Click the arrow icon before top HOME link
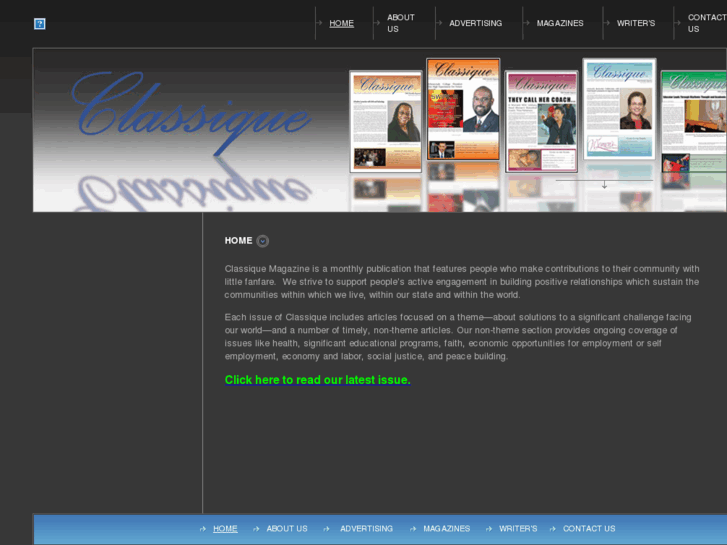The height and width of the screenshot is (545, 727). [x=319, y=23]
